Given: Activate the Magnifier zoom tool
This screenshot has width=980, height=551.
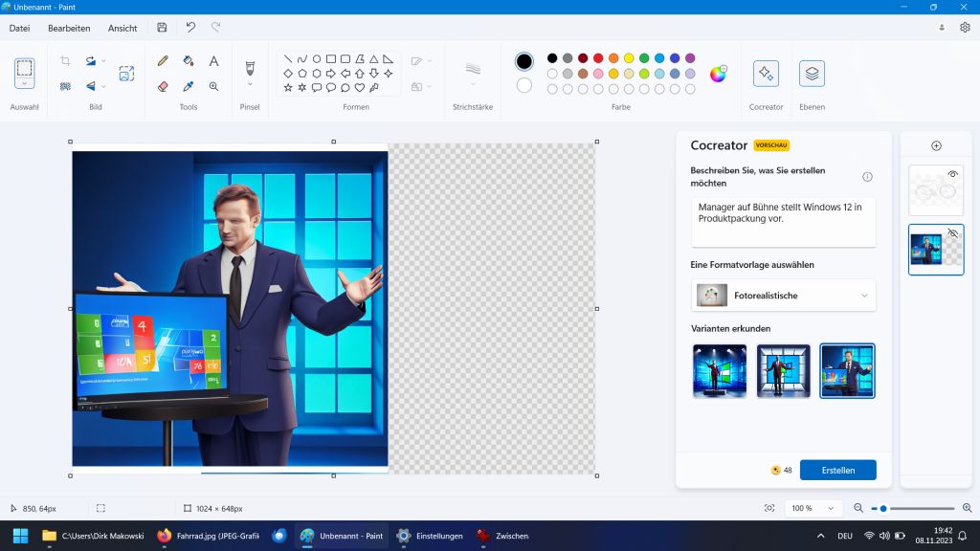Looking at the screenshot, I should pyautogui.click(x=213, y=86).
